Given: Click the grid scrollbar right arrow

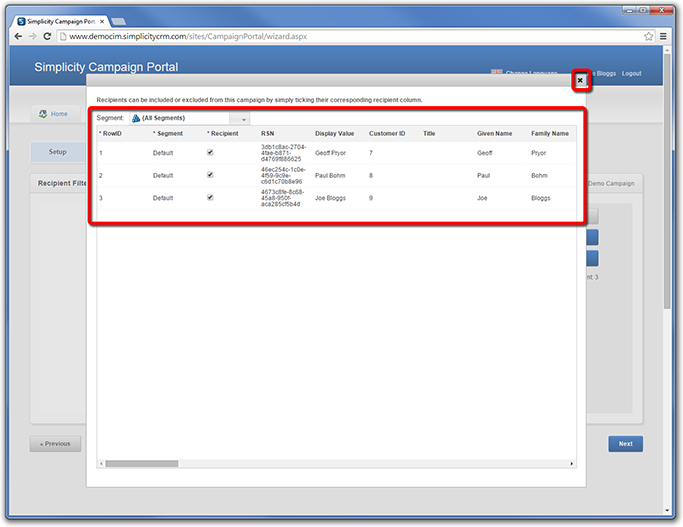Looking at the screenshot, I should (x=571, y=464).
